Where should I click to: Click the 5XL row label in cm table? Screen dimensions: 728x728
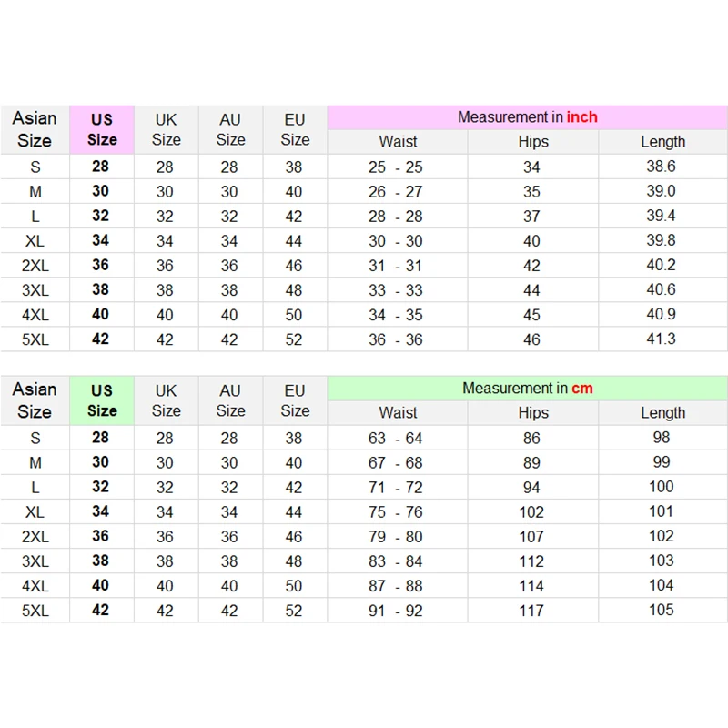coord(35,611)
